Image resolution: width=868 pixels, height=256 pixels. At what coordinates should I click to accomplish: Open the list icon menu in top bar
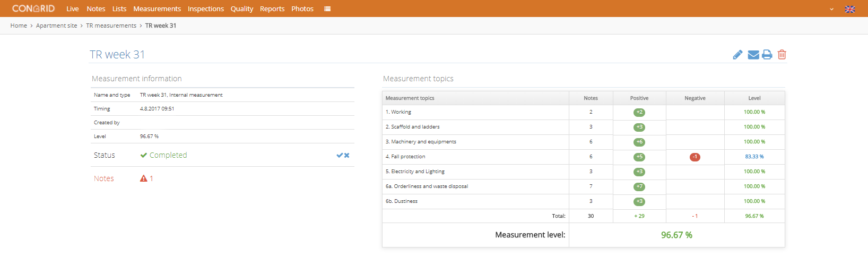point(327,9)
